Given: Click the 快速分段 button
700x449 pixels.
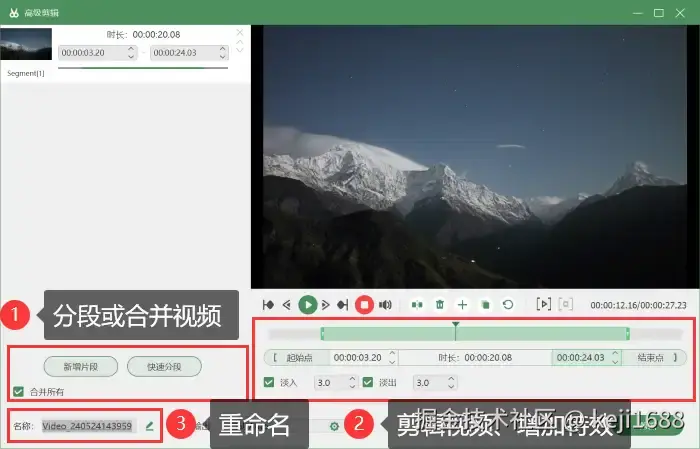Looking at the screenshot, I should (x=164, y=367).
